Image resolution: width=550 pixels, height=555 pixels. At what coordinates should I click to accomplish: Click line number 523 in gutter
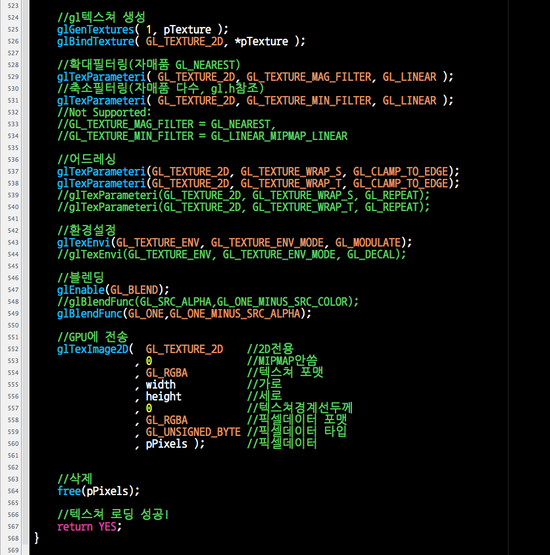click(13, 6)
